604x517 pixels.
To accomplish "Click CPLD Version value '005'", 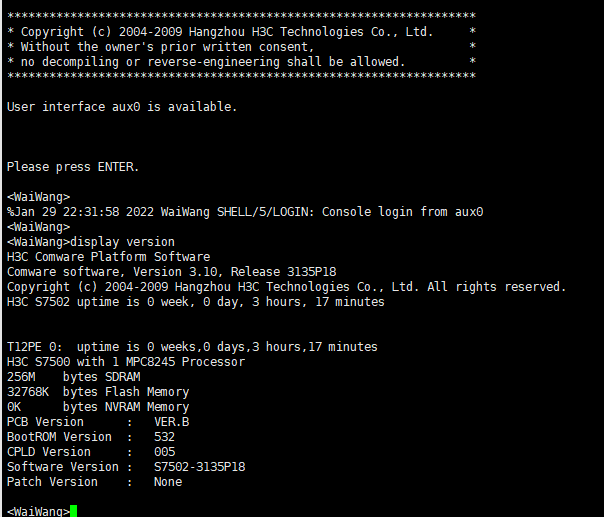I will [x=164, y=452].
